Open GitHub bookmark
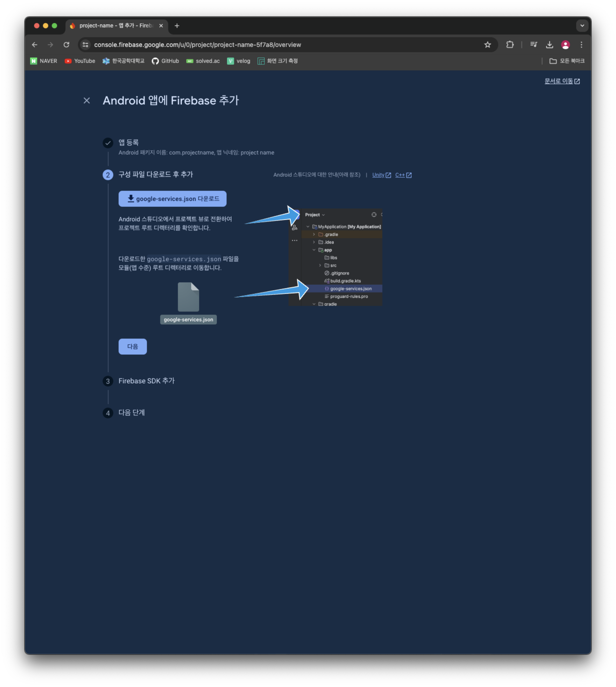 [166, 61]
